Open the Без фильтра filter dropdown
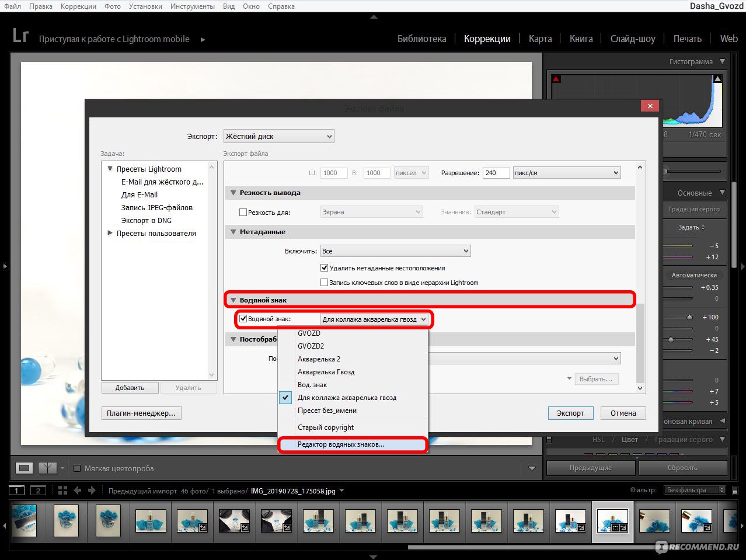Viewport: 746px width, 560px height. [x=695, y=491]
